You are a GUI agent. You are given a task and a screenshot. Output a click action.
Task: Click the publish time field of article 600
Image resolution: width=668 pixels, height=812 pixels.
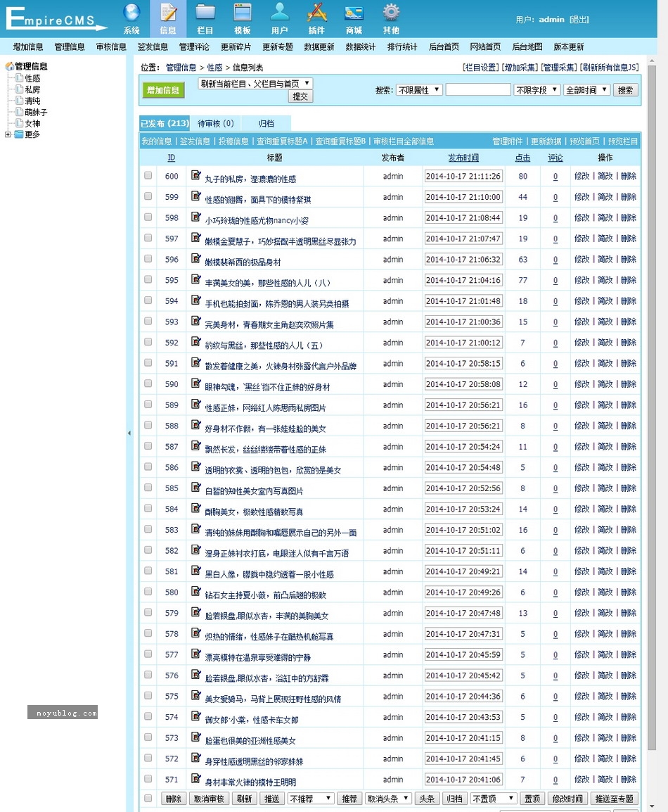click(x=463, y=176)
